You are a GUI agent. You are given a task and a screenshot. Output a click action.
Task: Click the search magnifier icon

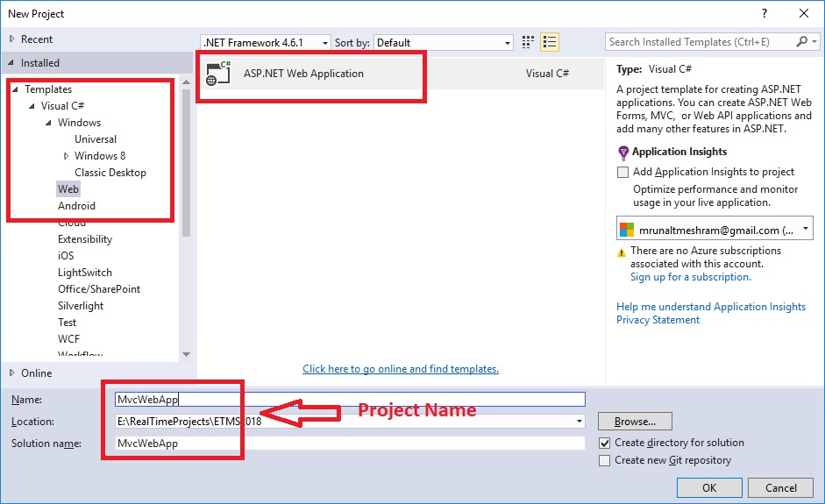point(802,41)
